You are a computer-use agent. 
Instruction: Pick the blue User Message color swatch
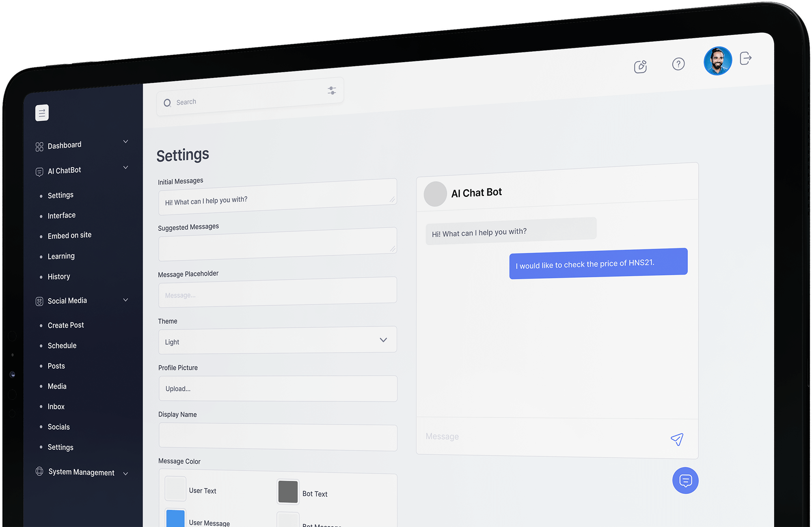pos(175,518)
